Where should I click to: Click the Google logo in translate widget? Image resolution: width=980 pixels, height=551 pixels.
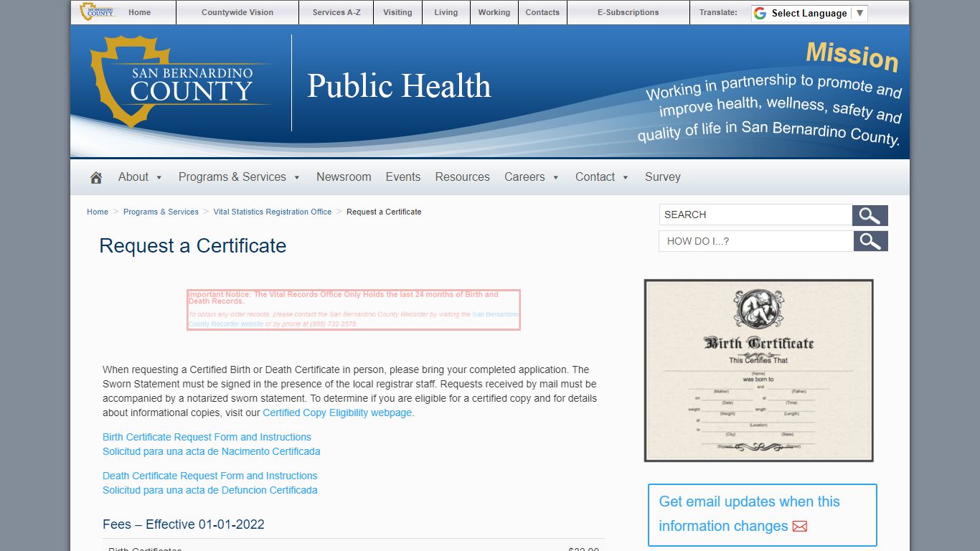(760, 13)
